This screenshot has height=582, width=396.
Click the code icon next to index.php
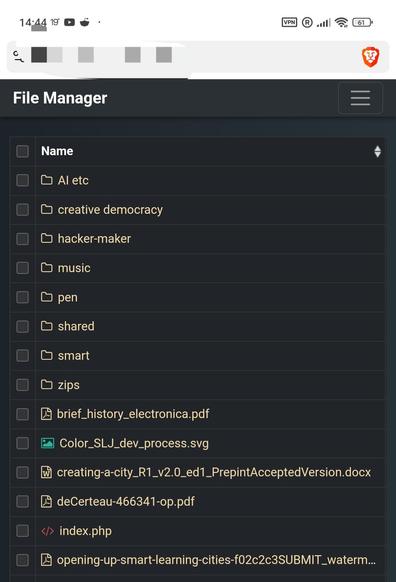coord(47,531)
